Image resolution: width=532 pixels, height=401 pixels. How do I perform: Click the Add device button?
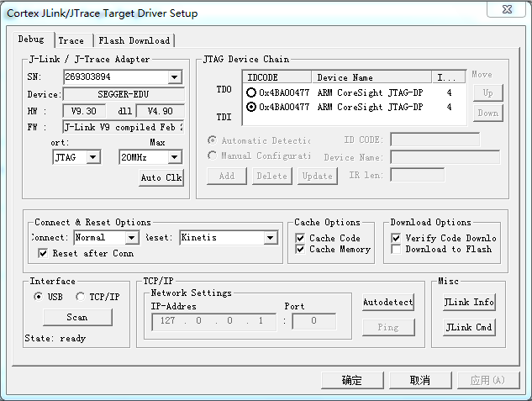pyautogui.click(x=227, y=176)
